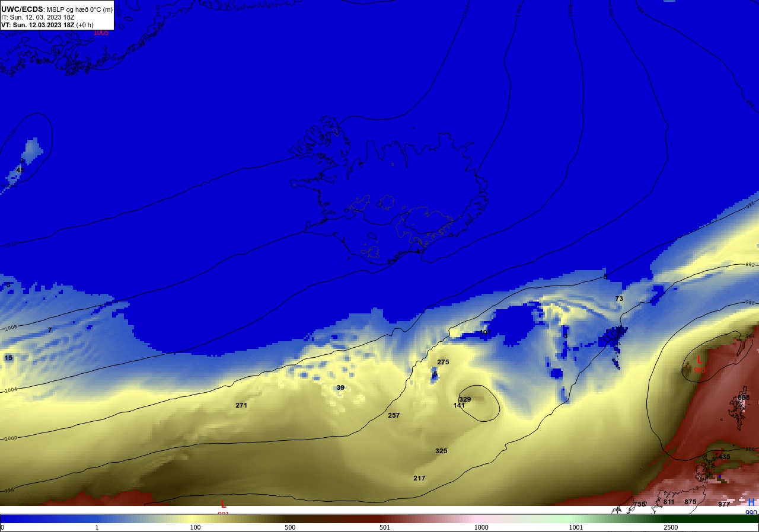Viewport: 759px width, 532px height.
Task: Click the 875 height value
Action: [690, 502]
